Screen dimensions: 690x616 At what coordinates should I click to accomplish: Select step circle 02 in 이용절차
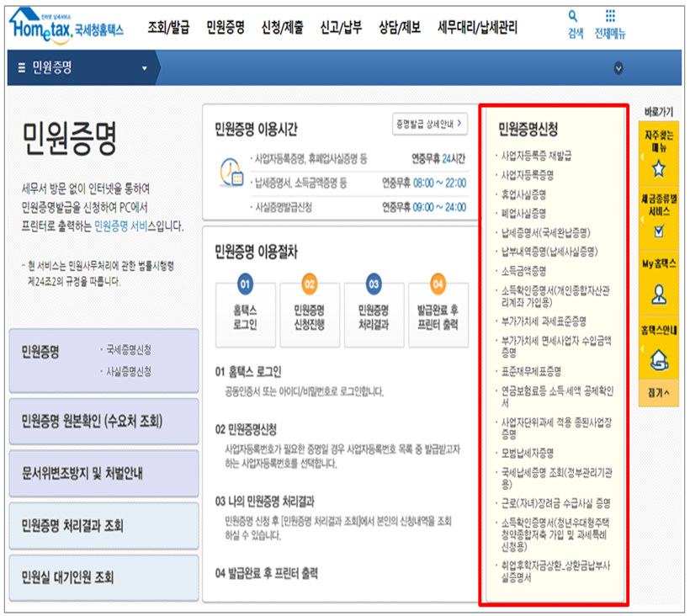[310, 284]
